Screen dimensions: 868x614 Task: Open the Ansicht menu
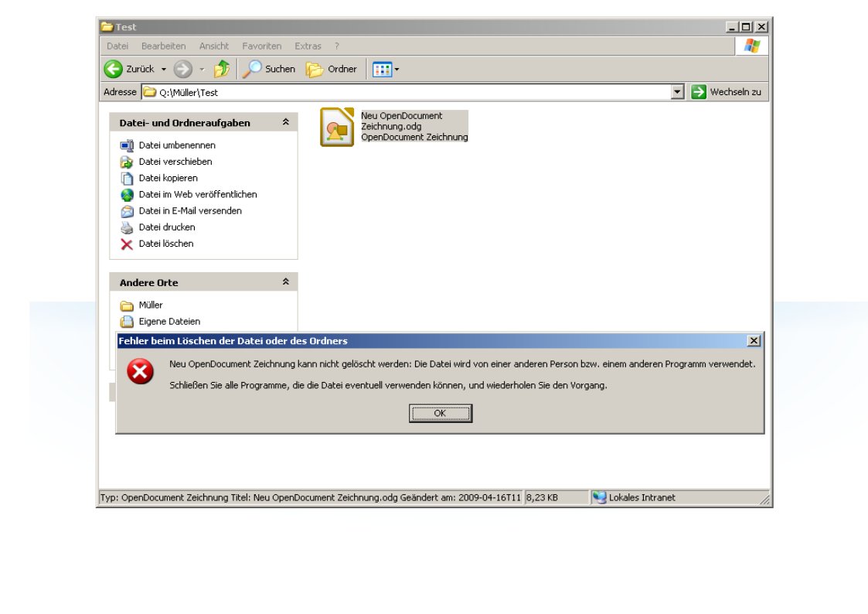coord(213,46)
